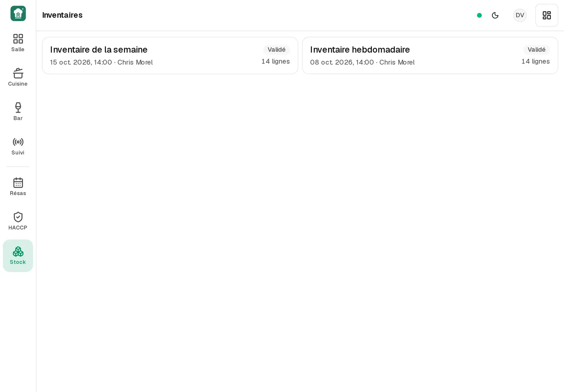Navigate to the HACCP section
The image size is (564, 392).
18,221
